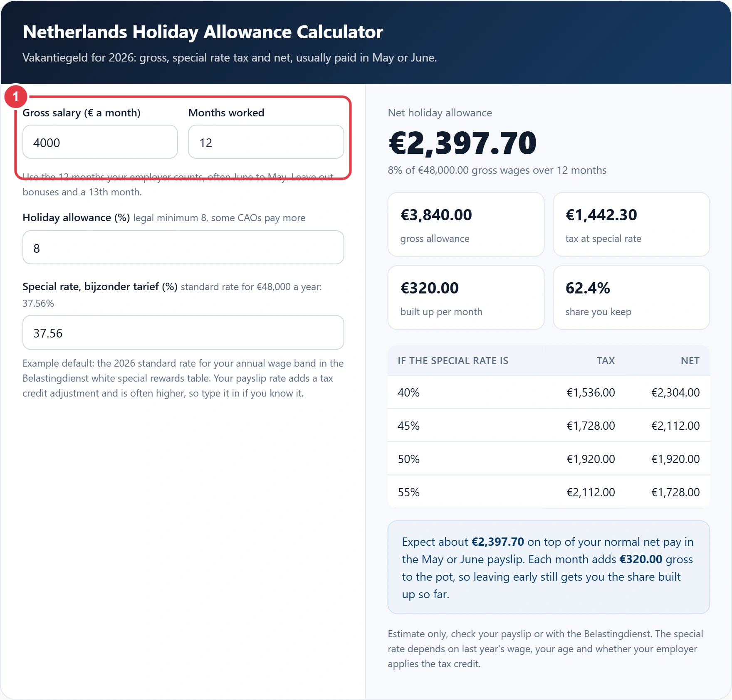Click the 40% special rate row label
Image resolution: width=732 pixels, height=700 pixels.
(408, 392)
